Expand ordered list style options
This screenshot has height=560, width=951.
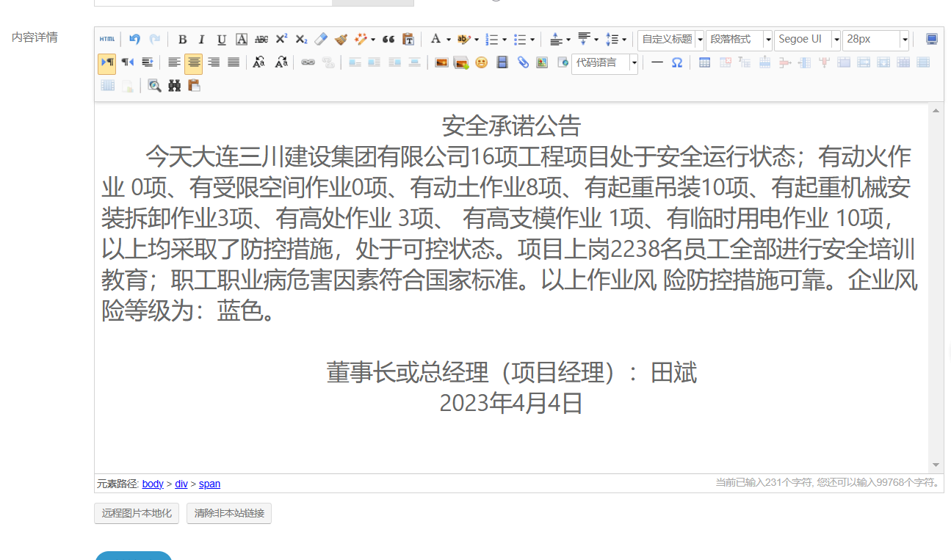tap(504, 39)
